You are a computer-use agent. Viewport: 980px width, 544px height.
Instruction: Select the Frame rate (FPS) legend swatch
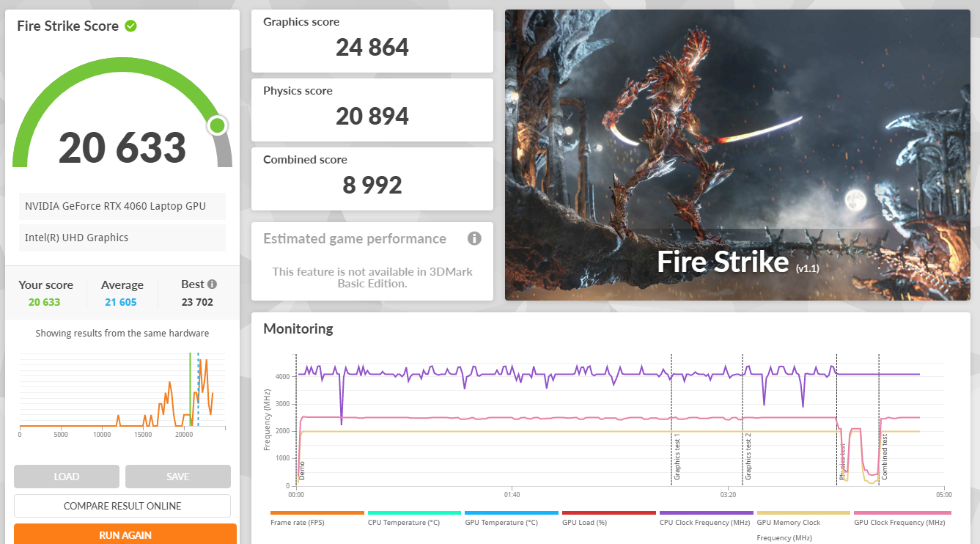pyautogui.click(x=317, y=513)
